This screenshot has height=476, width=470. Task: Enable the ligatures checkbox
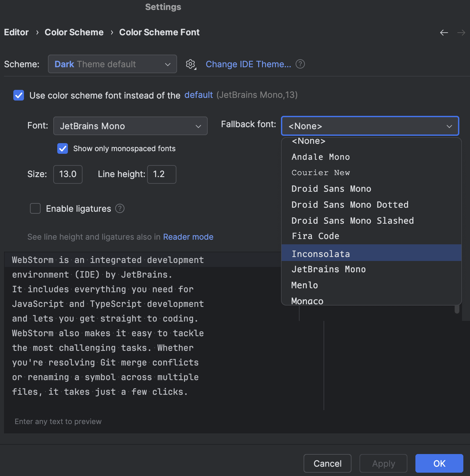click(x=35, y=208)
